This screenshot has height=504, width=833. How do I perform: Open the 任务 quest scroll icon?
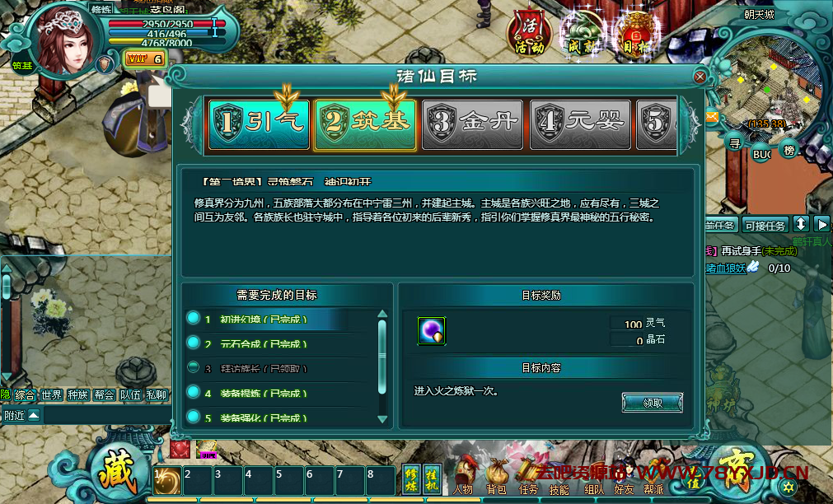click(x=527, y=475)
